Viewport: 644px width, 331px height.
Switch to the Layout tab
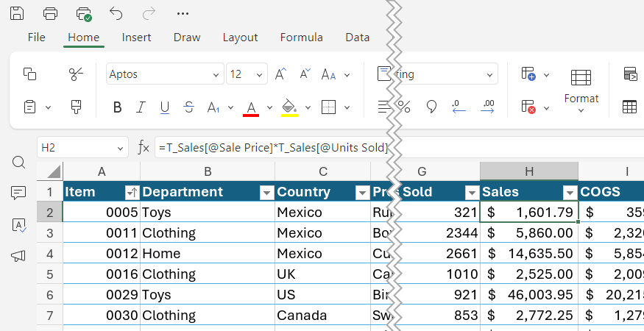(x=240, y=38)
